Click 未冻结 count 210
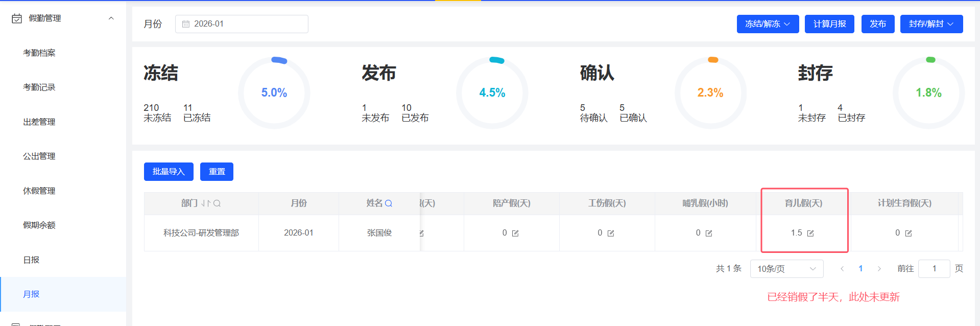 point(151,108)
